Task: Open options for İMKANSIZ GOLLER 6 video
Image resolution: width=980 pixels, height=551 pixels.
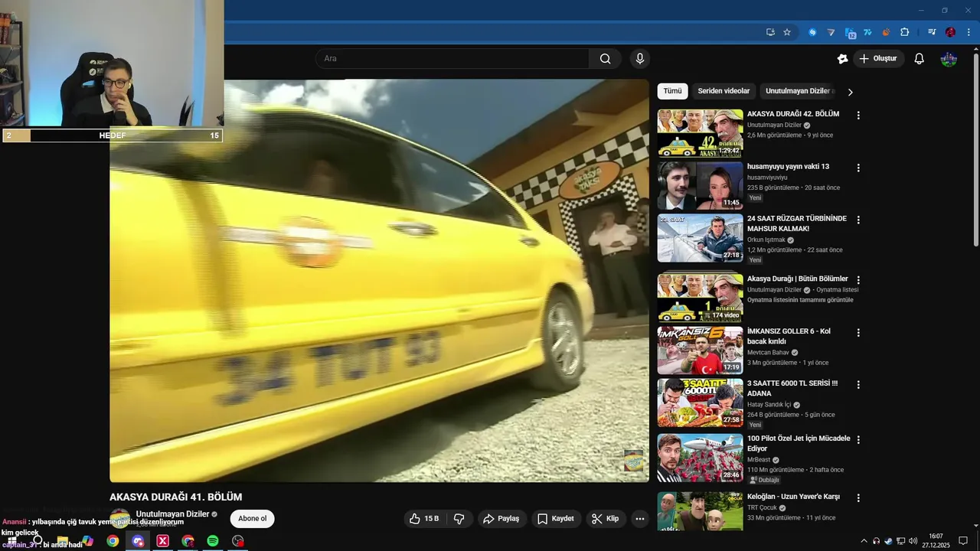Action: [858, 333]
